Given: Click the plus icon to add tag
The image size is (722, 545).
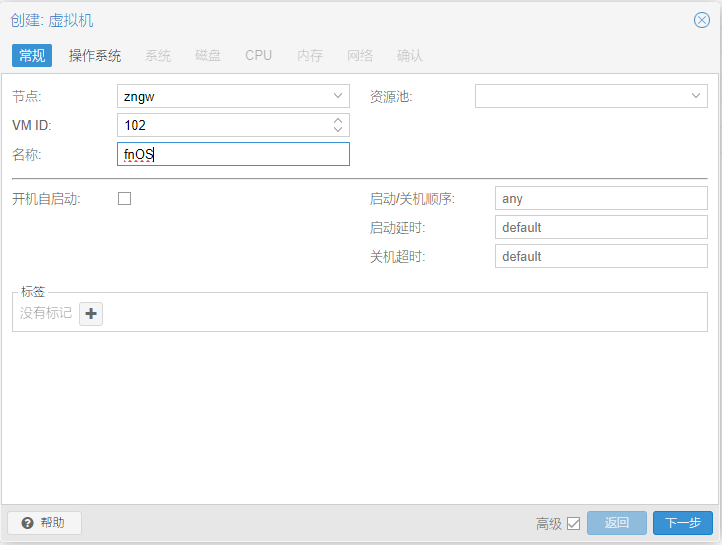Looking at the screenshot, I should (91, 314).
